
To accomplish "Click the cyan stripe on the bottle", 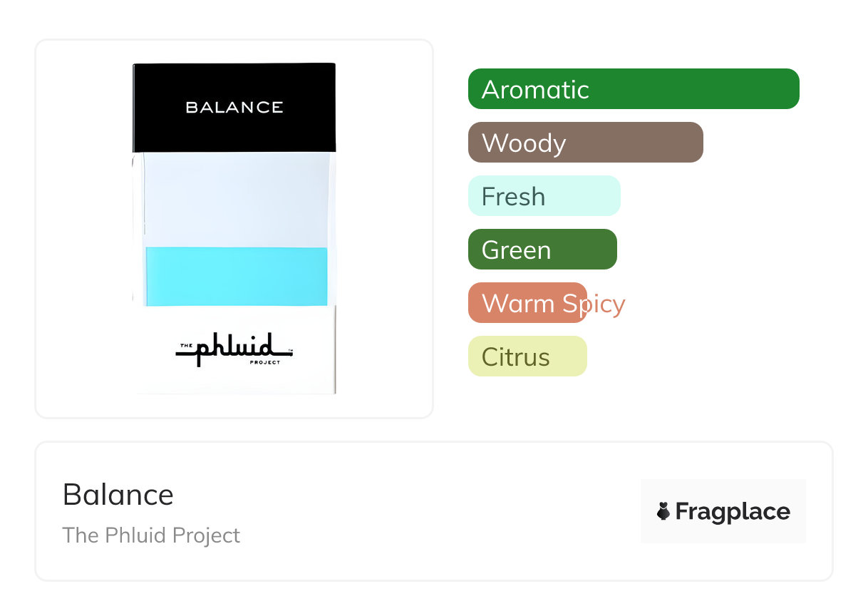I will pos(236,277).
